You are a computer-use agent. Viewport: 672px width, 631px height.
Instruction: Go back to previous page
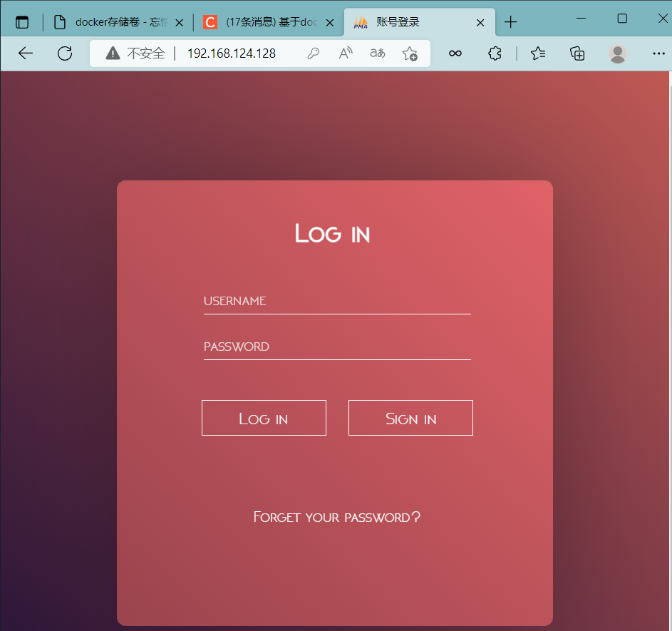[26, 53]
